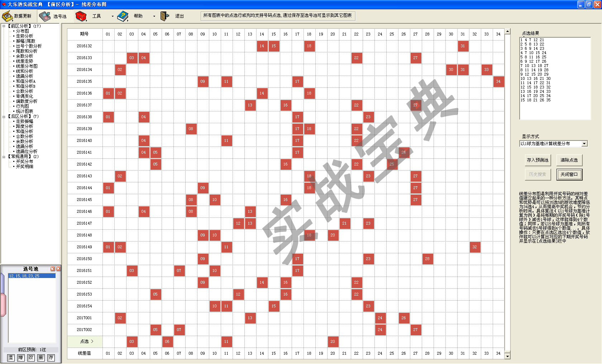Open 走势振幅 under 后区分析
The width and height of the screenshot is (602, 364).
coord(24,121)
